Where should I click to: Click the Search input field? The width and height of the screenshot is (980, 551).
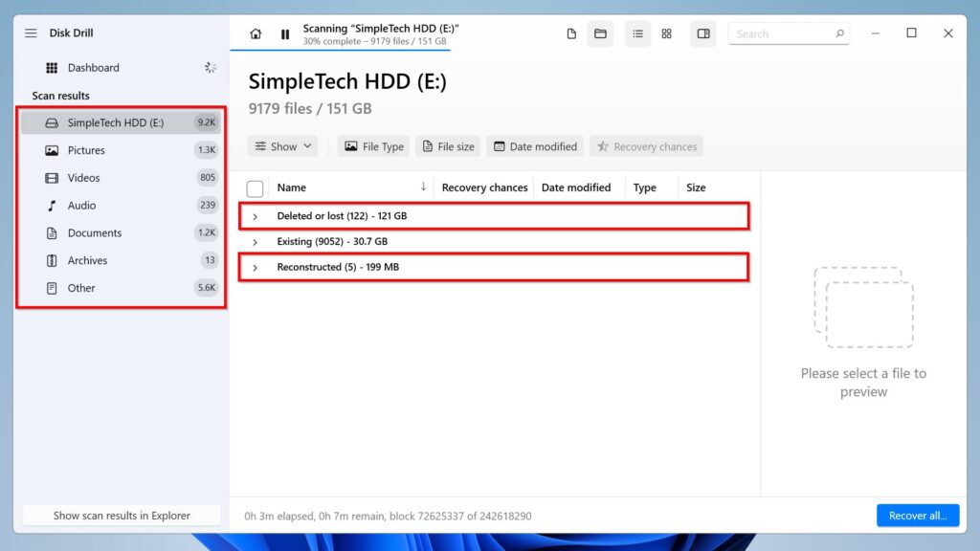(781, 33)
